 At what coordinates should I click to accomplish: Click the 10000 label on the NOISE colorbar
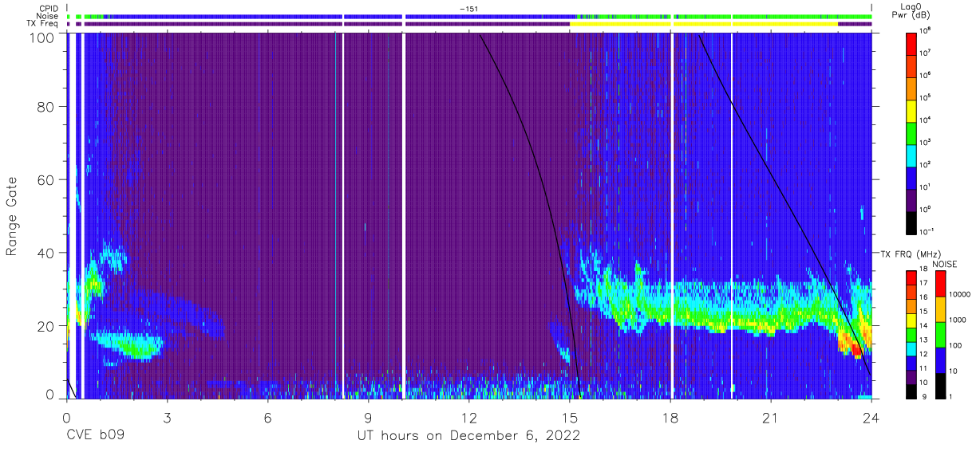pyautogui.click(x=960, y=294)
